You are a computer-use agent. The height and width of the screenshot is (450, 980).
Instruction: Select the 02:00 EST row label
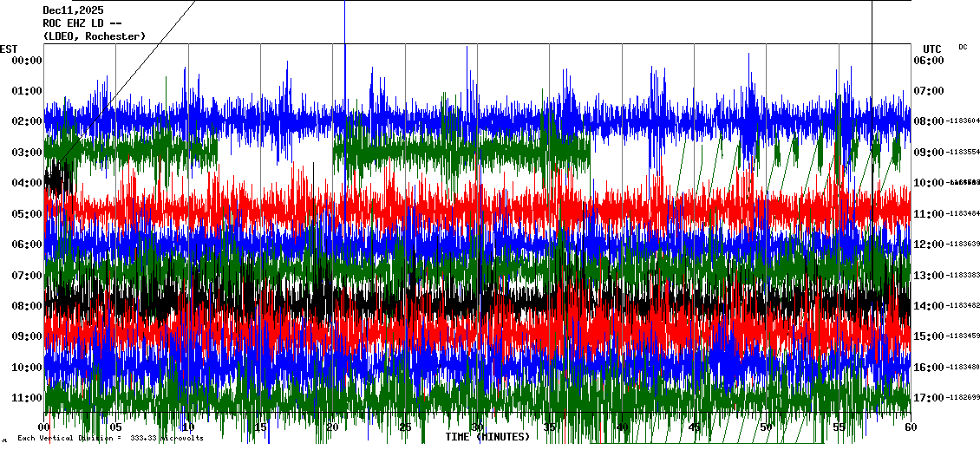[x=26, y=121]
